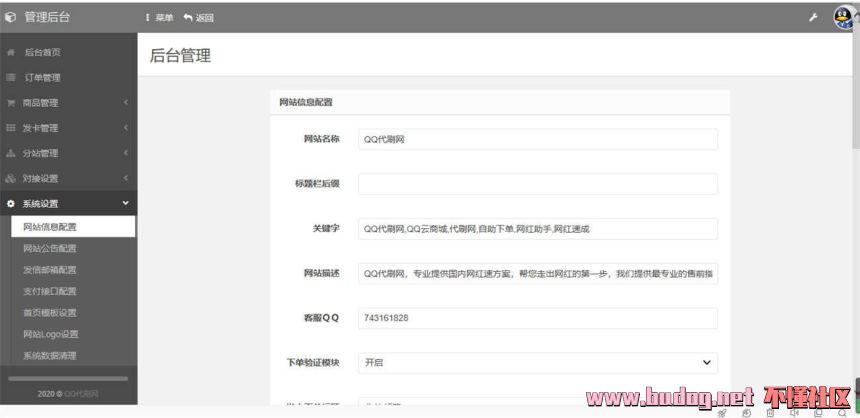Focus the 网站名称 input field
The width and height of the screenshot is (860, 418).
pyautogui.click(x=538, y=139)
